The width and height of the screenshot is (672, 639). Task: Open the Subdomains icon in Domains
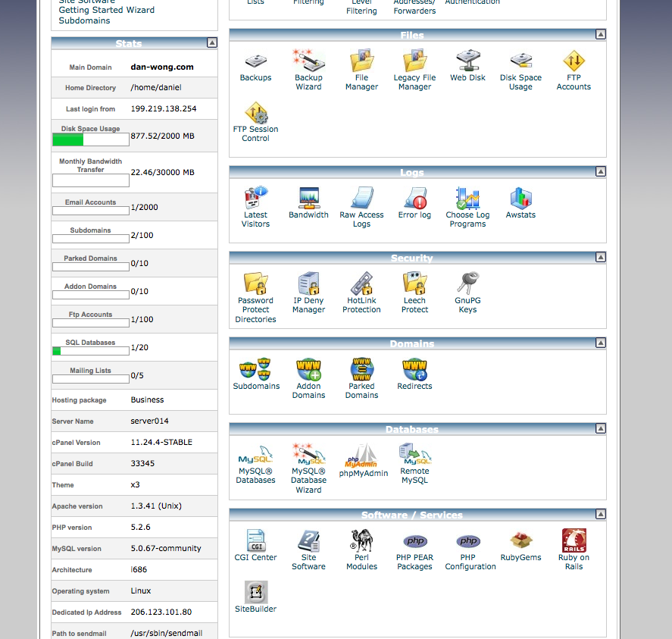[255, 370]
